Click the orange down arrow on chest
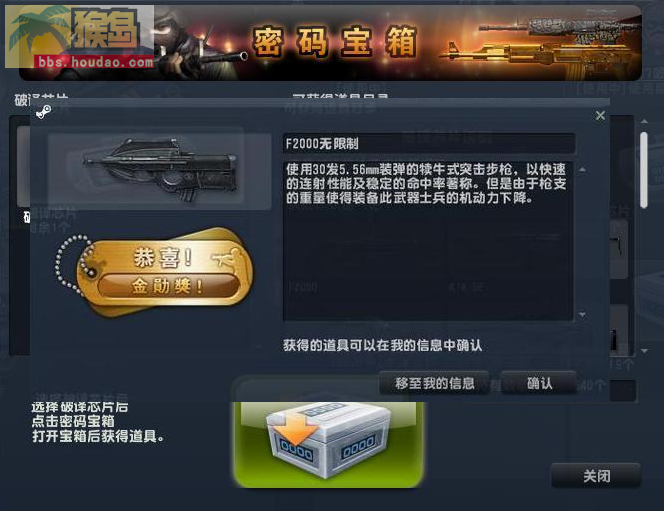664x511 pixels. 295,431
